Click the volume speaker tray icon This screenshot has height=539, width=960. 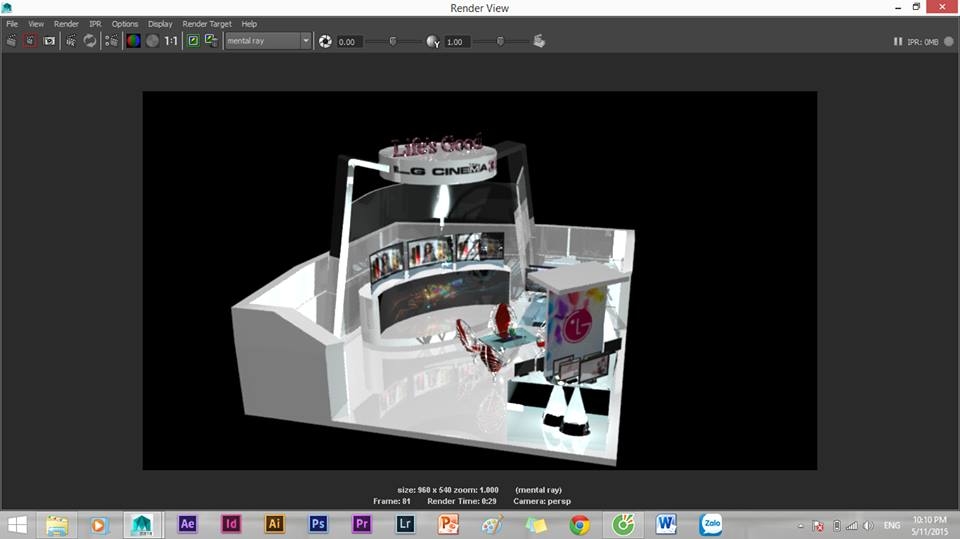point(868,526)
